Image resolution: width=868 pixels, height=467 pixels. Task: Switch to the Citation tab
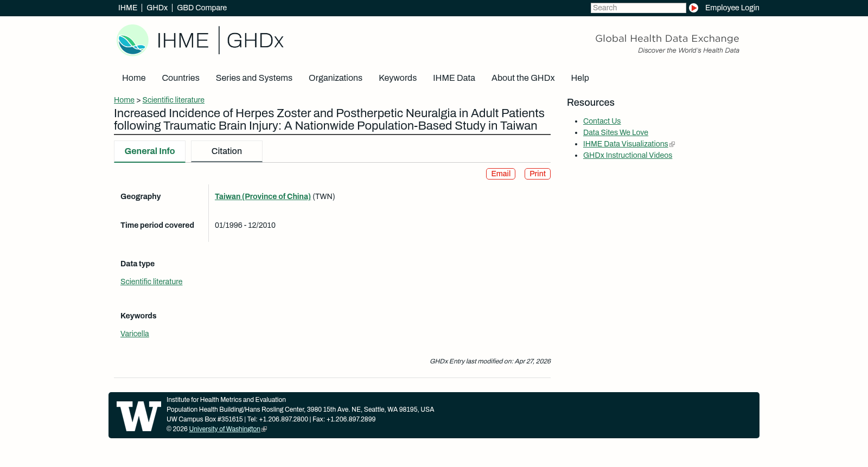tap(227, 151)
